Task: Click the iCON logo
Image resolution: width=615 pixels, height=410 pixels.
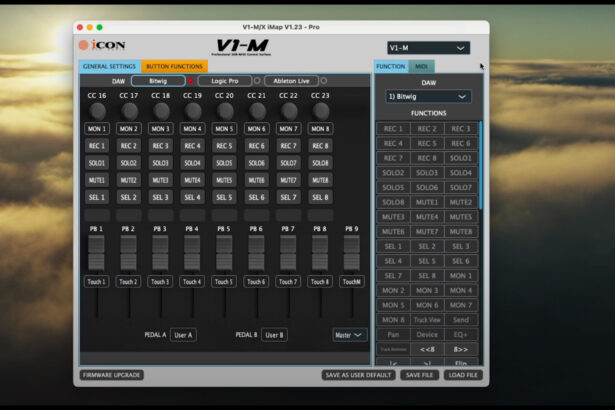Action: pyautogui.click(x=102, y=45)
